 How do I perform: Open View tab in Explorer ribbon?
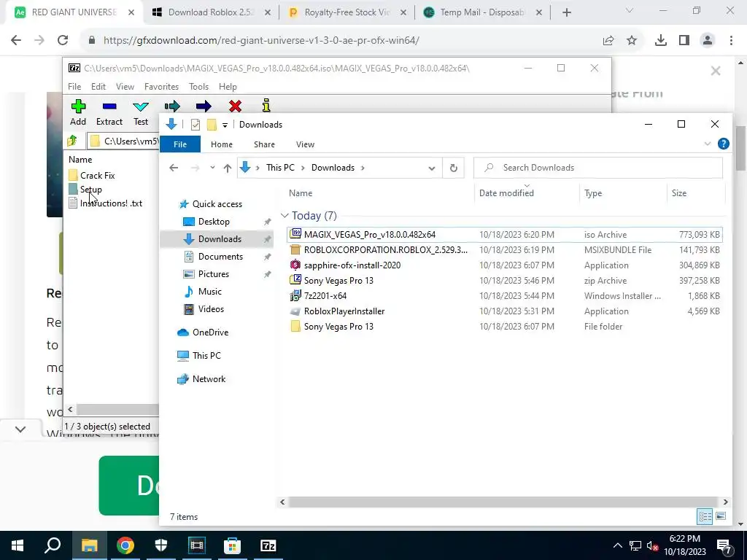click(x=306, y=144)
